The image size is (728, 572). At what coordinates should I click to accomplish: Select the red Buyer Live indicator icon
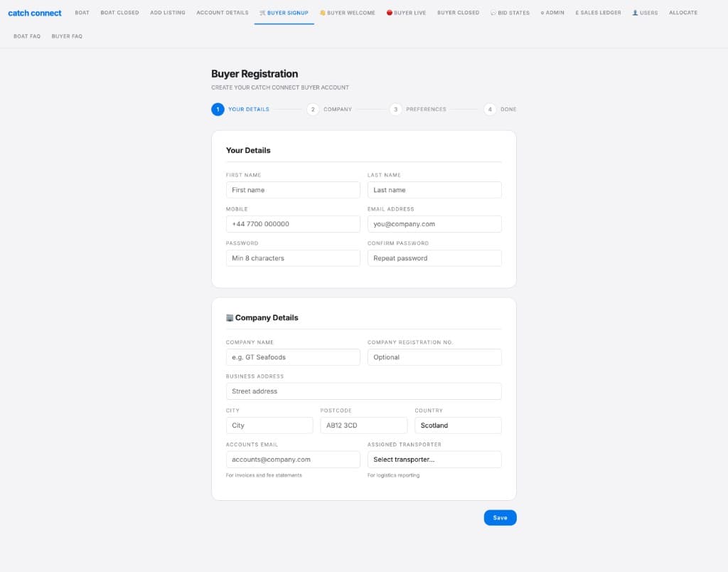[x=391, y=12]
